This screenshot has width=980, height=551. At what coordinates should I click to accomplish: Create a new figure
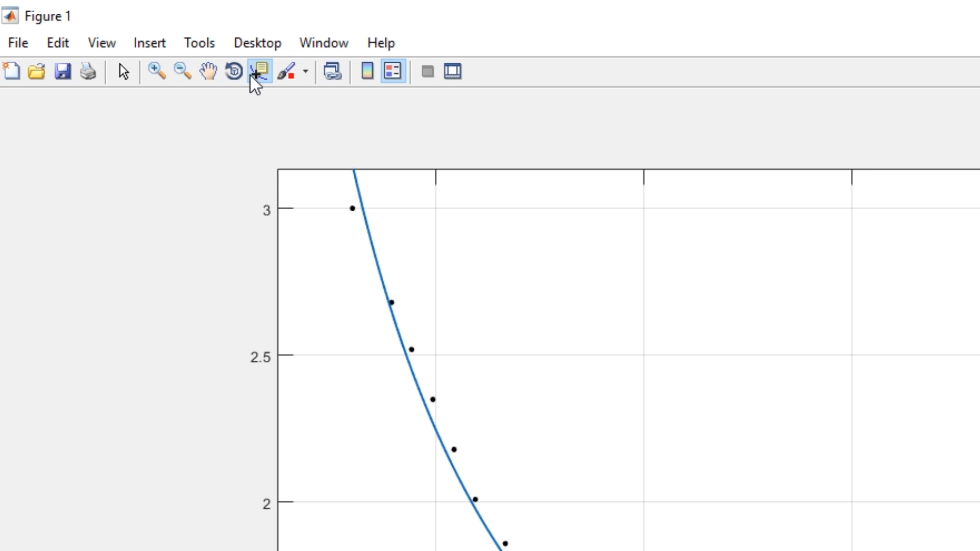coord(11,71)
